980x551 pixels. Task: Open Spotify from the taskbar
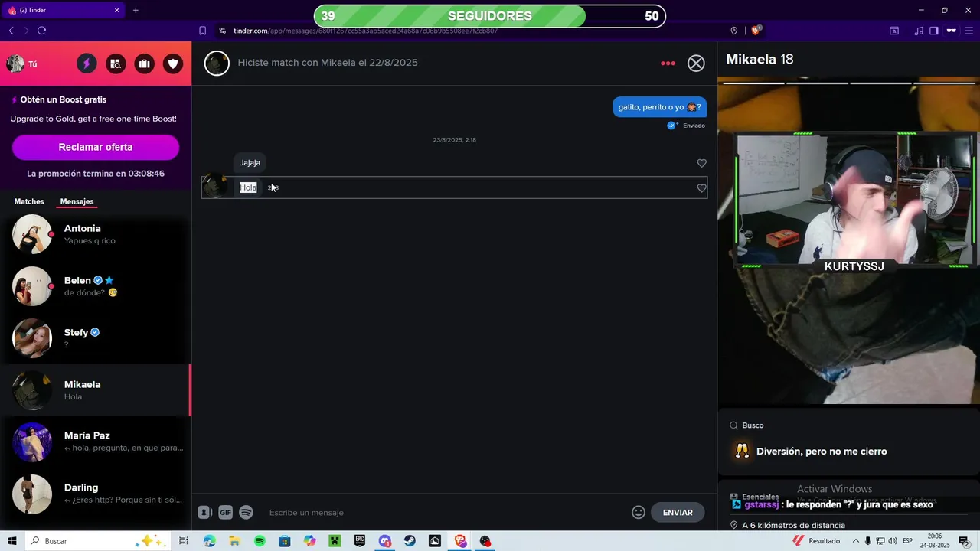point(260,541)
